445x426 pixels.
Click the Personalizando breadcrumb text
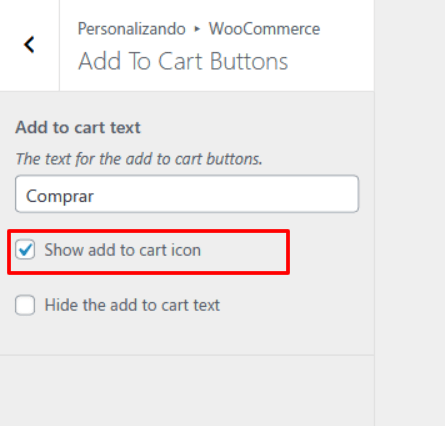coord(132,29)
